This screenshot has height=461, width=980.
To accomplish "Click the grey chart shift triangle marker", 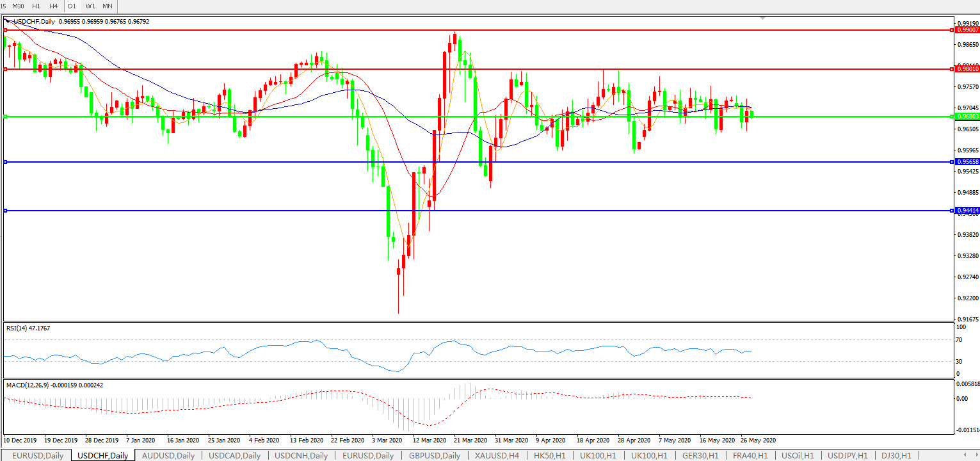I will coord(762,18).
